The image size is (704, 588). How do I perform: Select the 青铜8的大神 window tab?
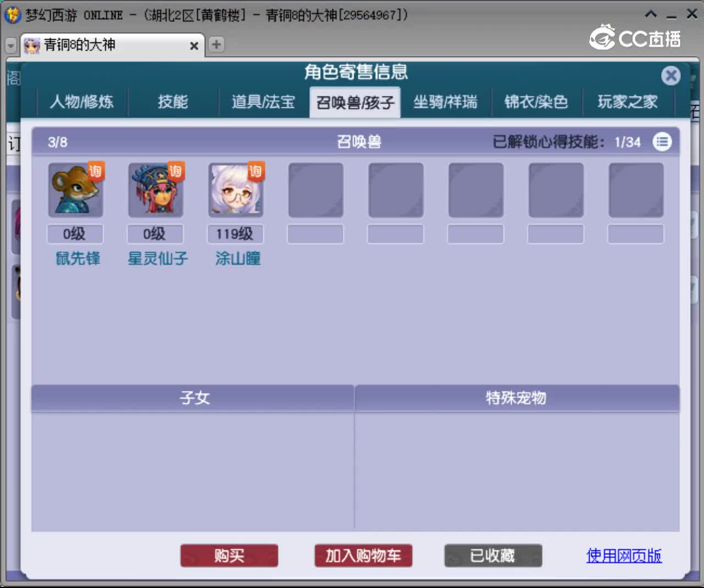[x=112, y=45]
